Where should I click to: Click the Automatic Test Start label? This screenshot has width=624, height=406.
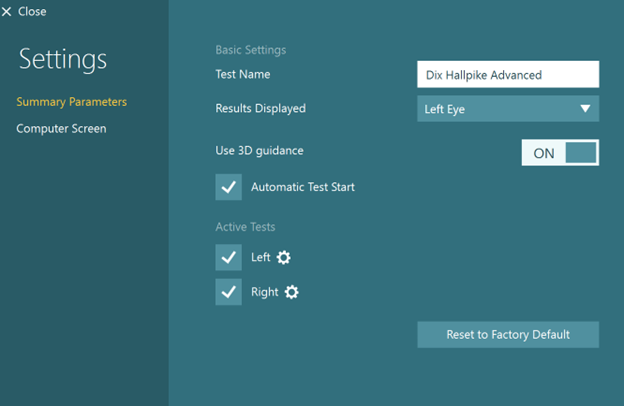tap(302, 187)
